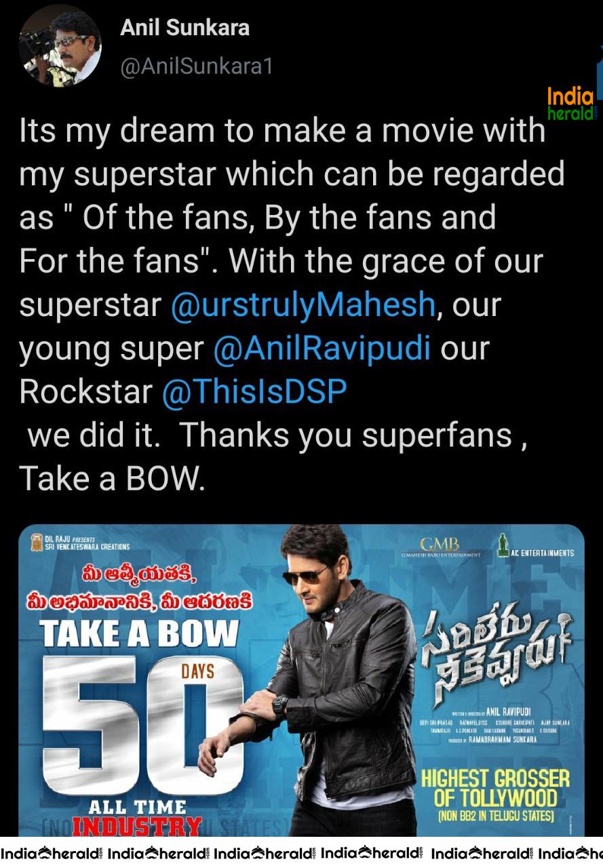Open the @AnilRavipudi mention

click(322, 348)
